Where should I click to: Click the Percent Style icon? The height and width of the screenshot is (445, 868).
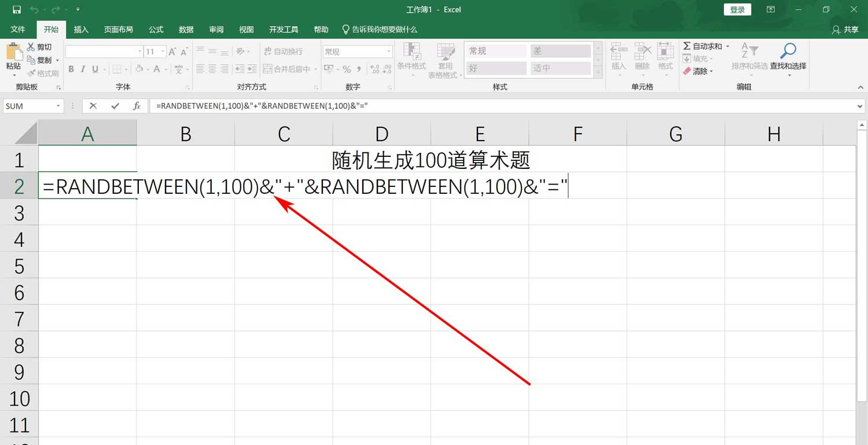[x=347, y=69]
